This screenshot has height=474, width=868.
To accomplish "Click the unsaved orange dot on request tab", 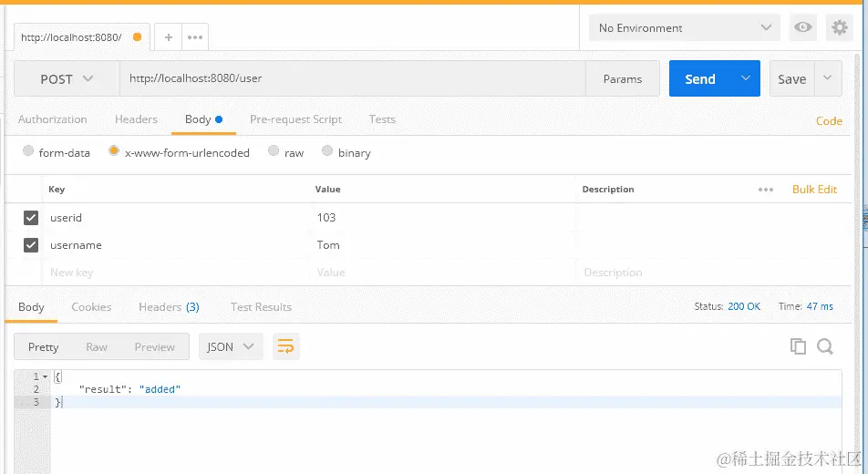I will (x=138, y=37).
